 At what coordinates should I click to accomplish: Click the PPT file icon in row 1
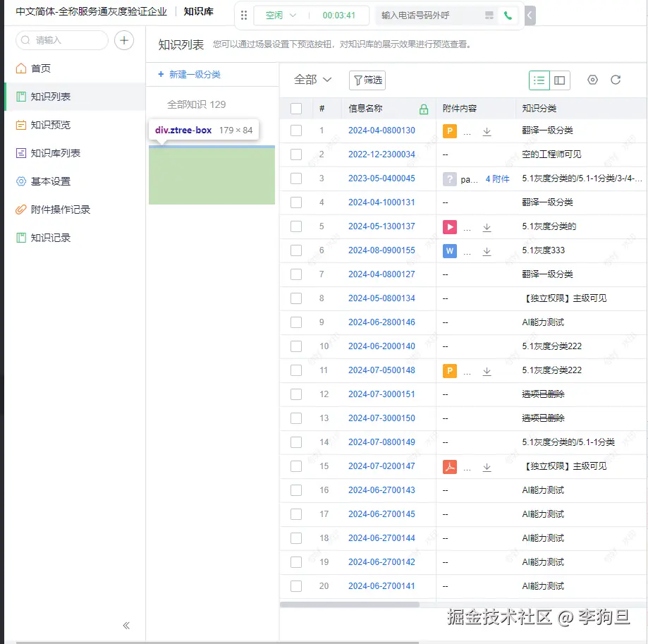pyautogui.click(x=450, y=131)
